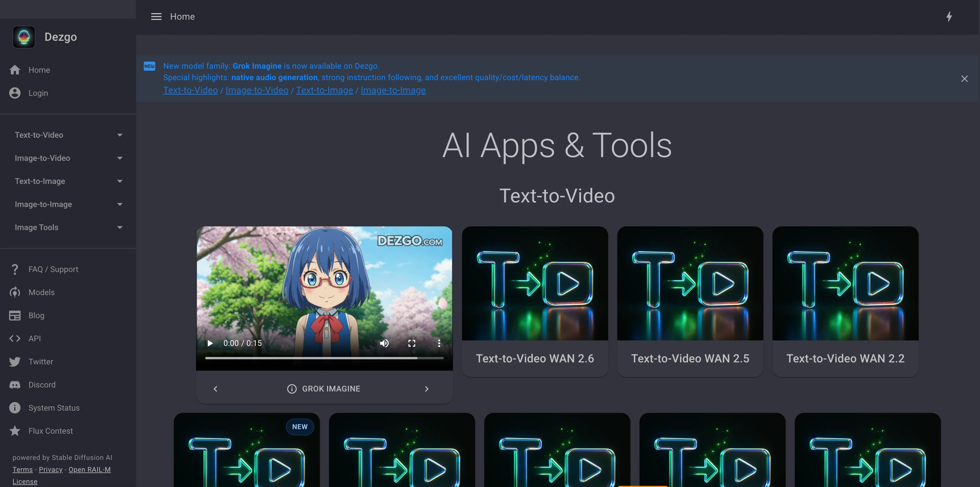This screenshot has height=487, width=980.
Task: Click the Blog icon in the sidebar
Action: click(x=15, y=316)
